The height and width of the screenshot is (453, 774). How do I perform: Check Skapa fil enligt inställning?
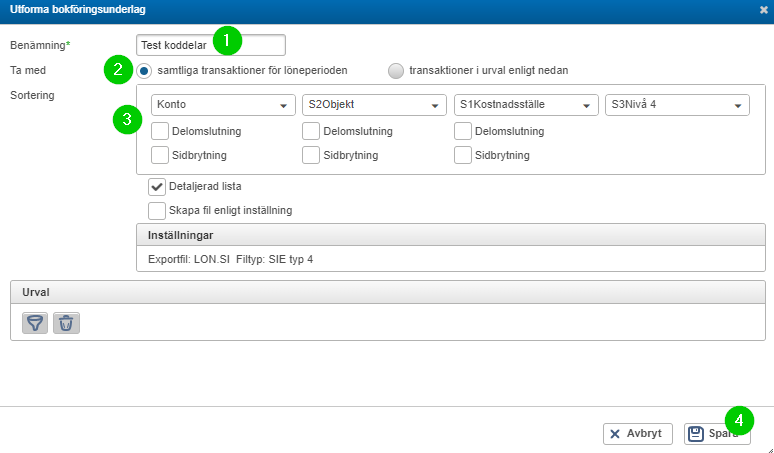pos(157,211)
